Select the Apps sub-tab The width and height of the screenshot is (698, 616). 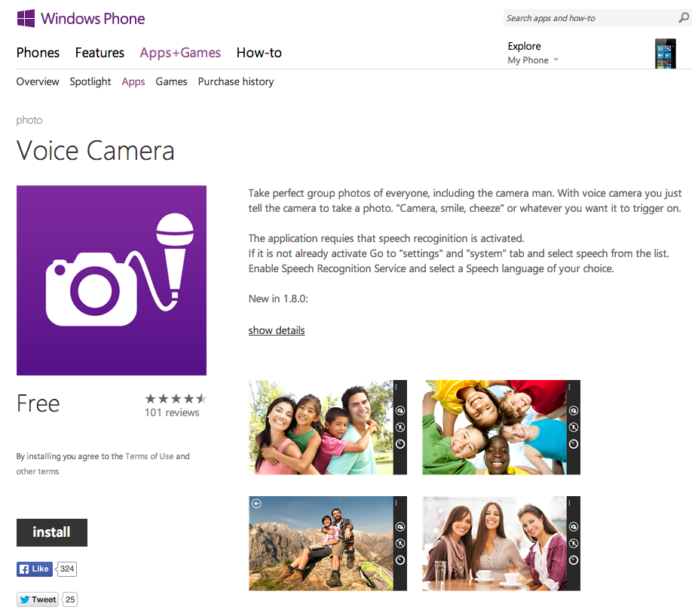(x=133, y=82)
